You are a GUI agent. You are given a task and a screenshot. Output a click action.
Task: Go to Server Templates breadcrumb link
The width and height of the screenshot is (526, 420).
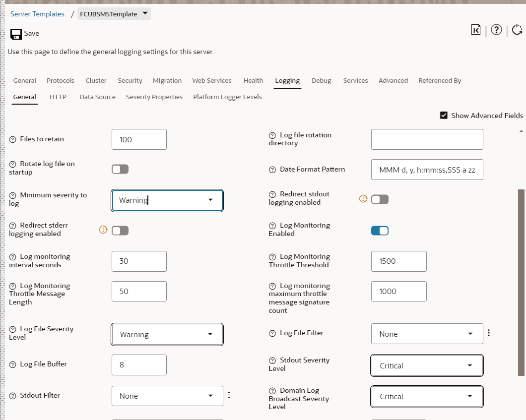point(37,14)
